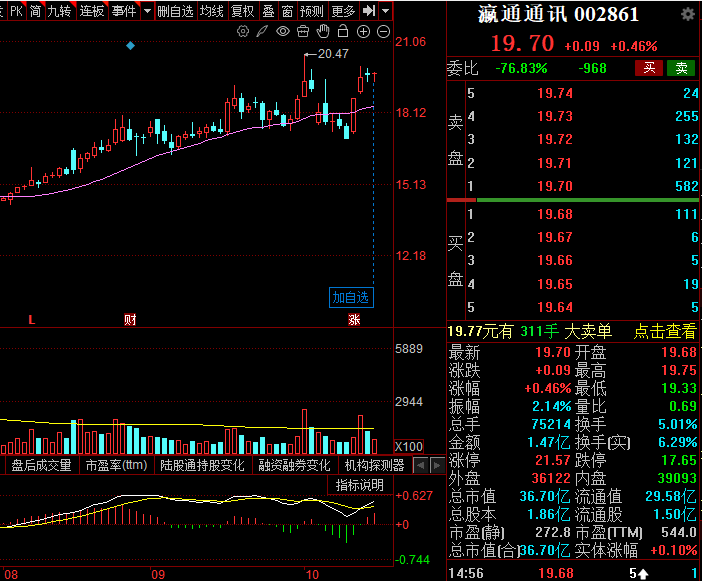Zoom out chart with minus icon
The height and width of the screenshot is (581, 702).
(383, 32)
